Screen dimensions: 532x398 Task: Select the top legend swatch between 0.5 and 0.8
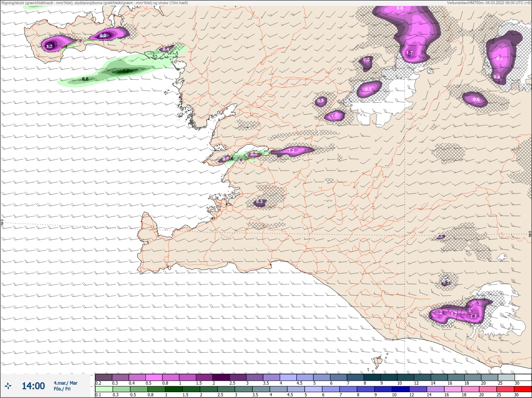tap(154, 377)
